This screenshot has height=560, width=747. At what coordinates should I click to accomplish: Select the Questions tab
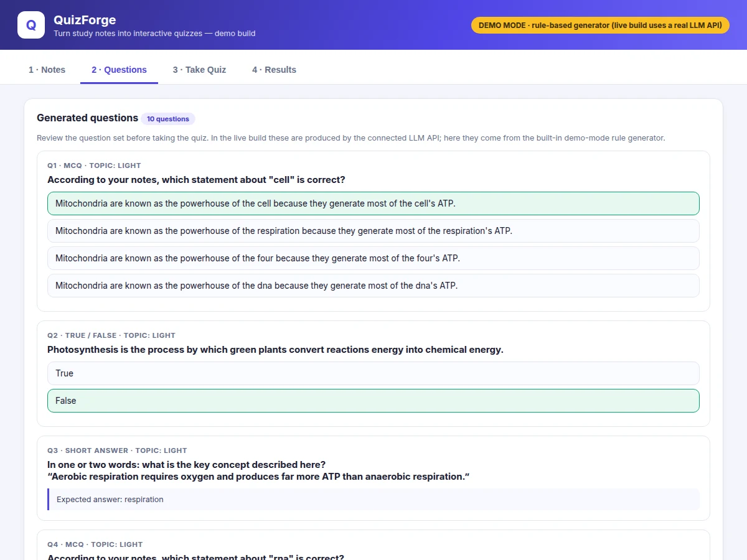tap(119, 70)
